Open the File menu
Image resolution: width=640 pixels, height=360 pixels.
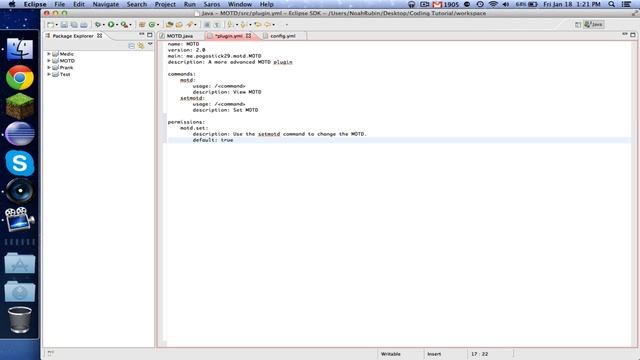pyautogui.click(x=60, y=4)
